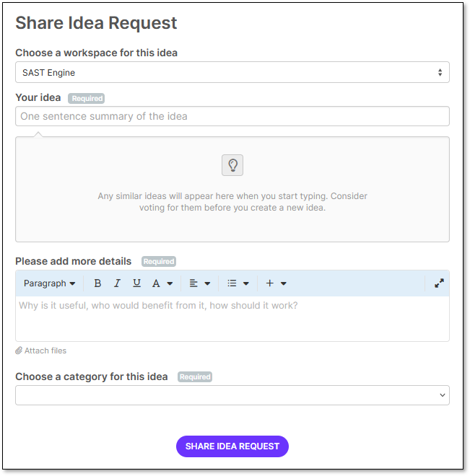Click the lightbulb icon in suggestions box
The height and width of the screenshot is (476, 470).
point(232,165)
